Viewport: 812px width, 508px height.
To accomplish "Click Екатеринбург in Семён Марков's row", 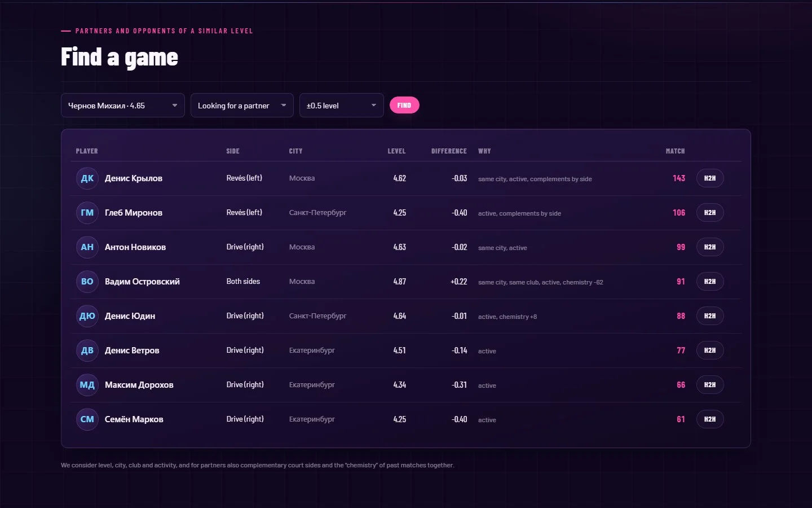I will pyautogui.click(x=312, y=419).
